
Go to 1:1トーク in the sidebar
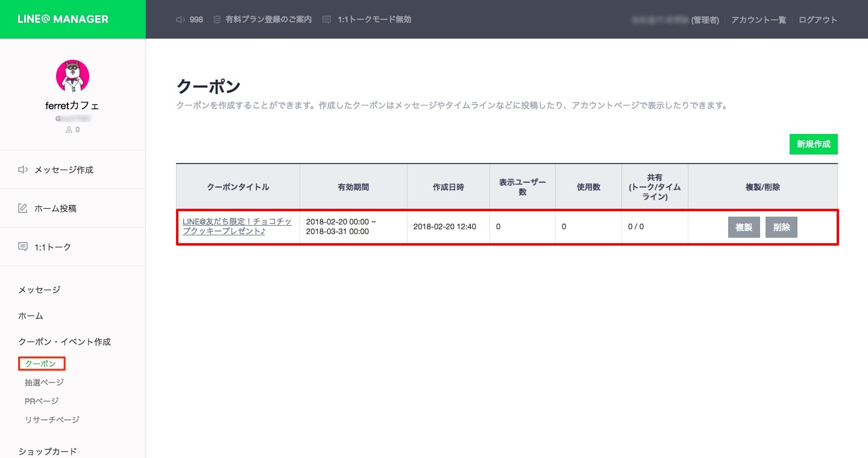52,247
